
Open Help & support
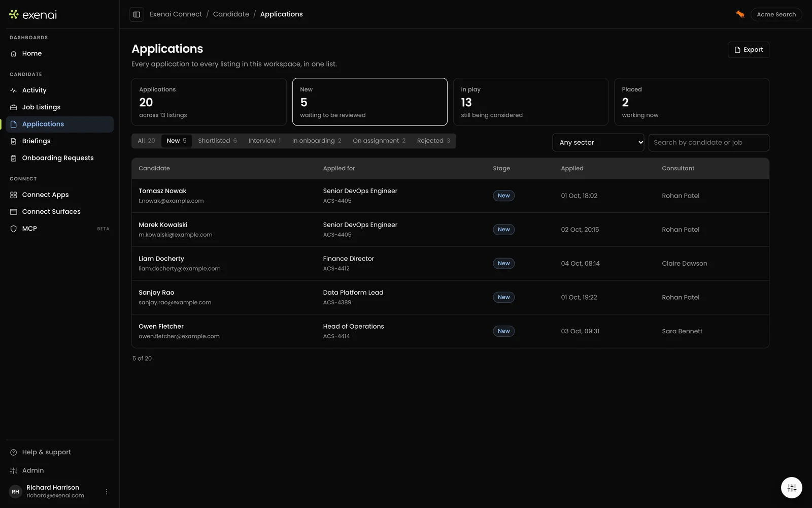[60, 452]
